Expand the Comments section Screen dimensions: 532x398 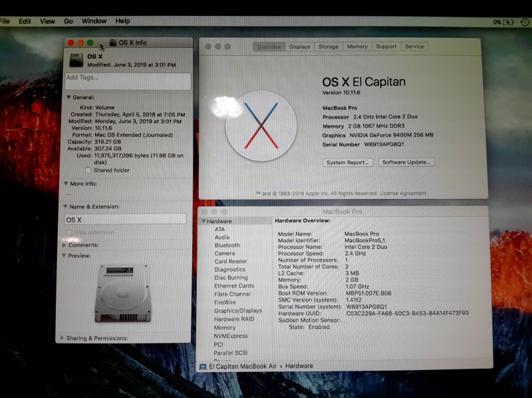pyautogui.click(x=64, y=245)
